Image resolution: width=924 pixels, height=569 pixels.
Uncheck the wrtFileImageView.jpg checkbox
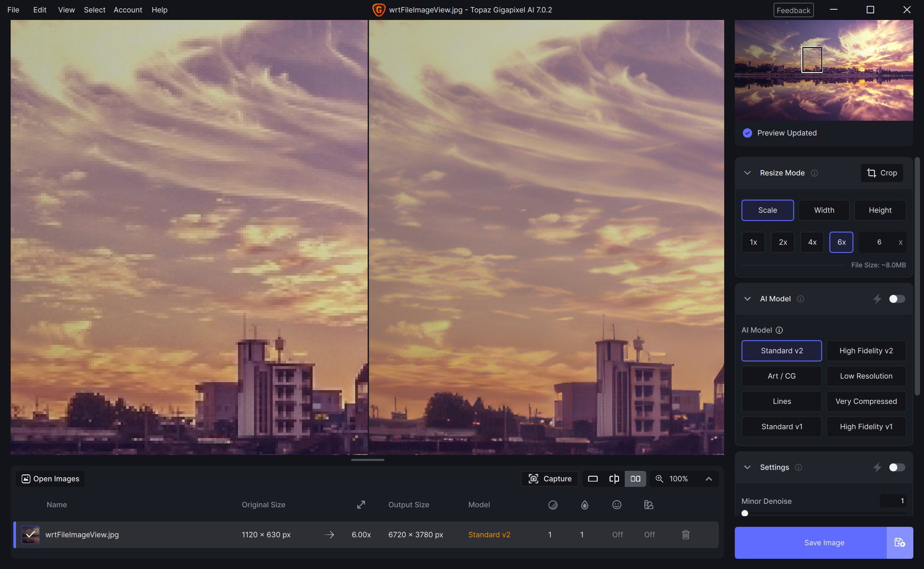pos(31,534)
